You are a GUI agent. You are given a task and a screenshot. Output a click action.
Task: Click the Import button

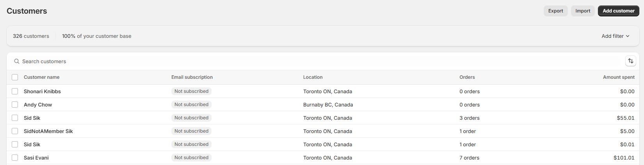582,11
